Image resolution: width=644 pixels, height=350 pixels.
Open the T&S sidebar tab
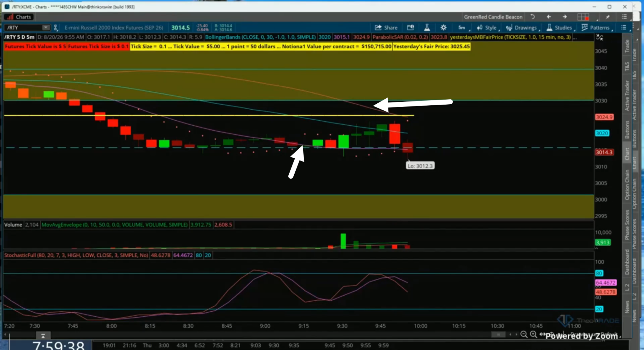point(627,67)
